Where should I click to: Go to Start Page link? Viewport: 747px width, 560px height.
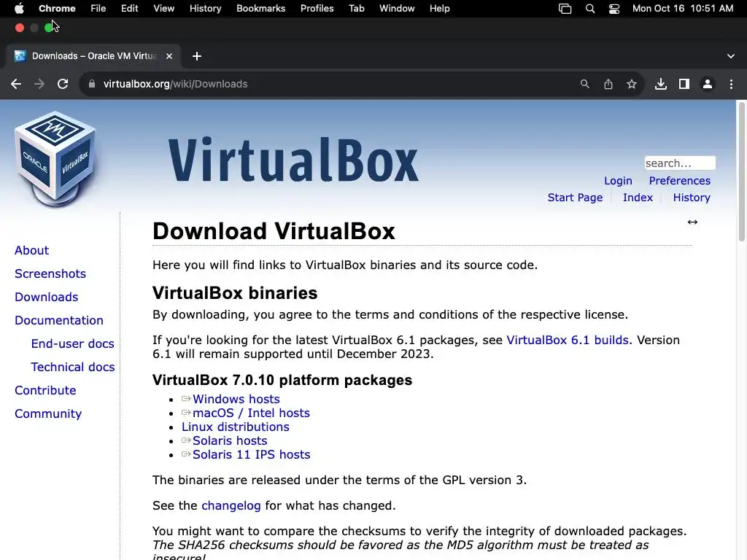click(575, 198)
